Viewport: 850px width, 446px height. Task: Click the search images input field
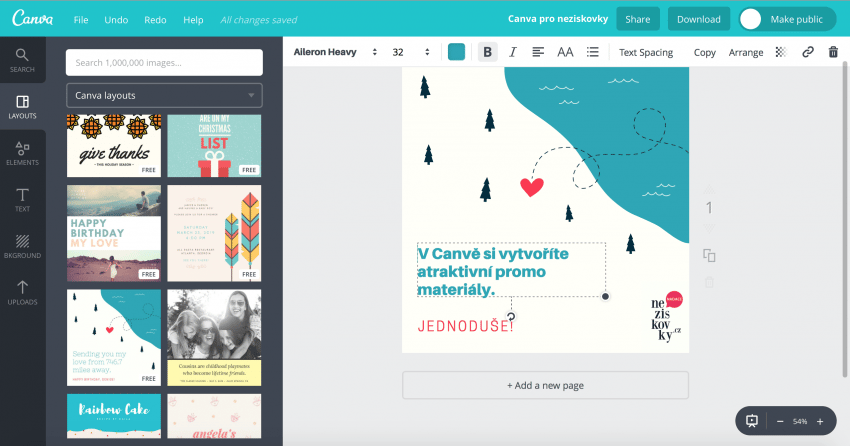pyautogui.click(x=164, y=62)
